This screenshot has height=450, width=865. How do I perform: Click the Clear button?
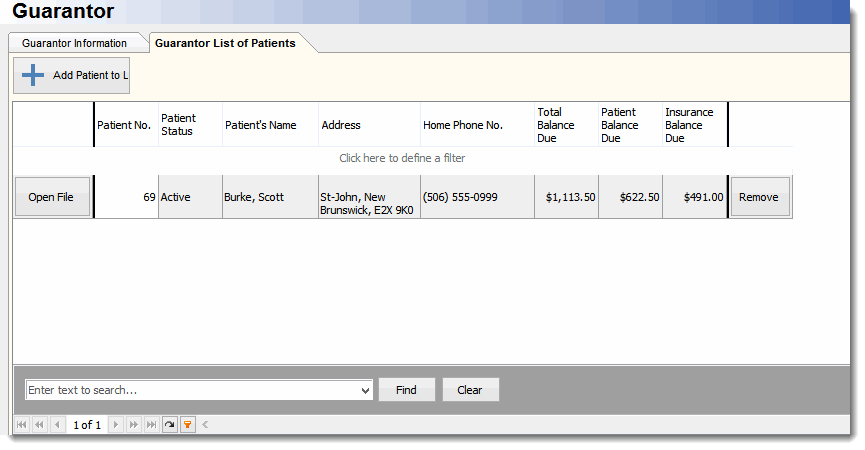[x=470, y=390]
